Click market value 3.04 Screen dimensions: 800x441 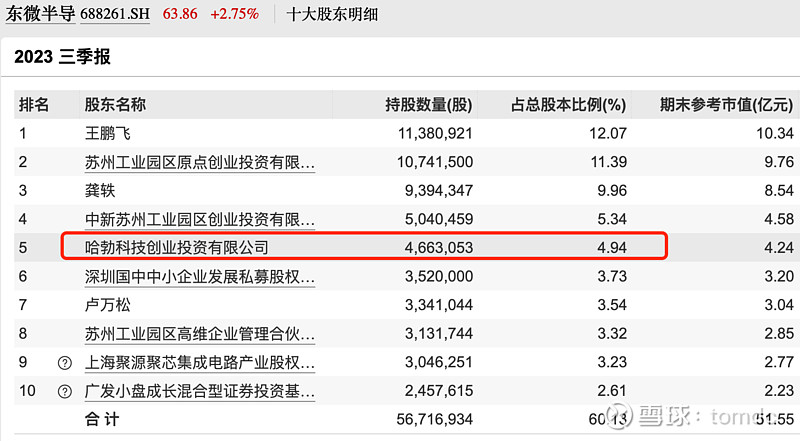[779, 305]
